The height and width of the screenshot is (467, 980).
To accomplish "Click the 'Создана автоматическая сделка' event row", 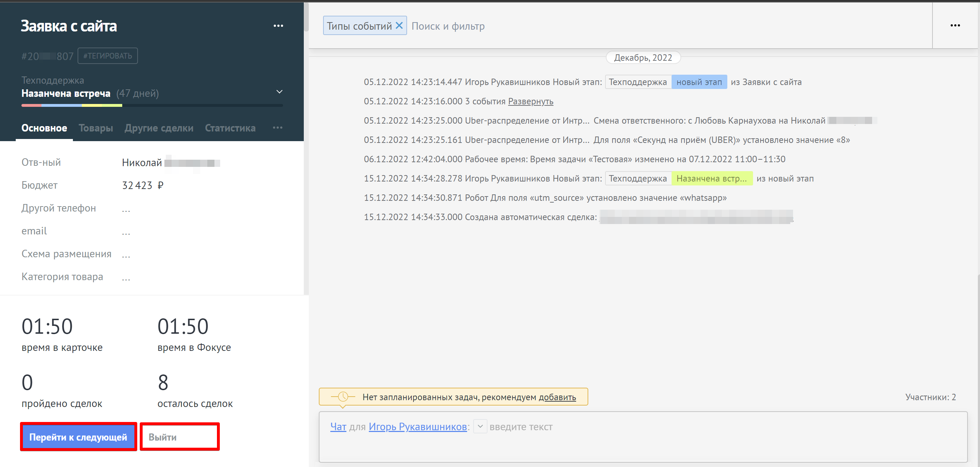I will coord(578,217).
